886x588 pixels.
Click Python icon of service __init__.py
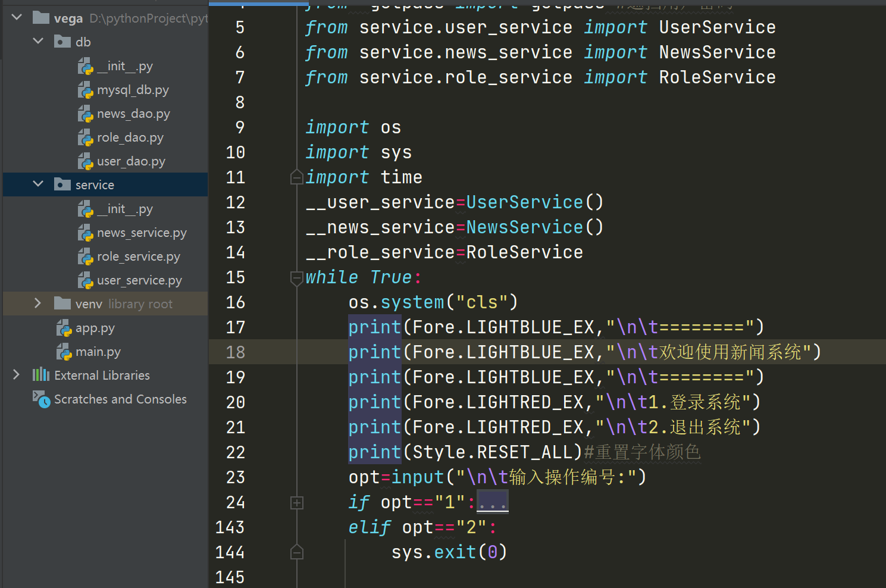(x=86, y=209)
